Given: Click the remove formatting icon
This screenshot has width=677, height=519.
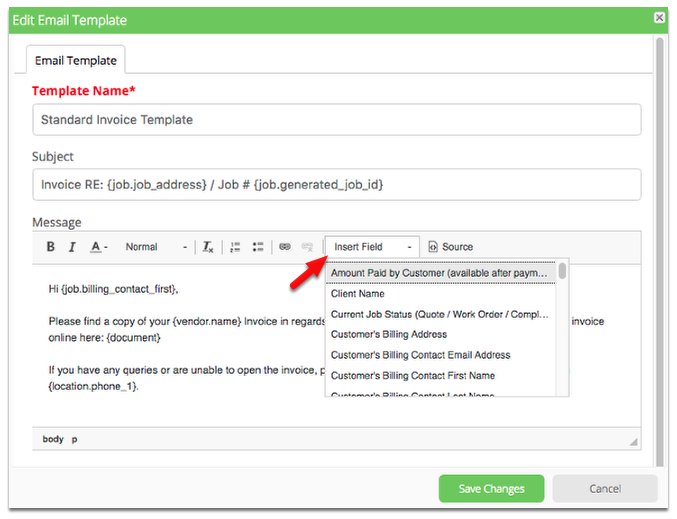Looking at the screenshot, I should [208, 247].
